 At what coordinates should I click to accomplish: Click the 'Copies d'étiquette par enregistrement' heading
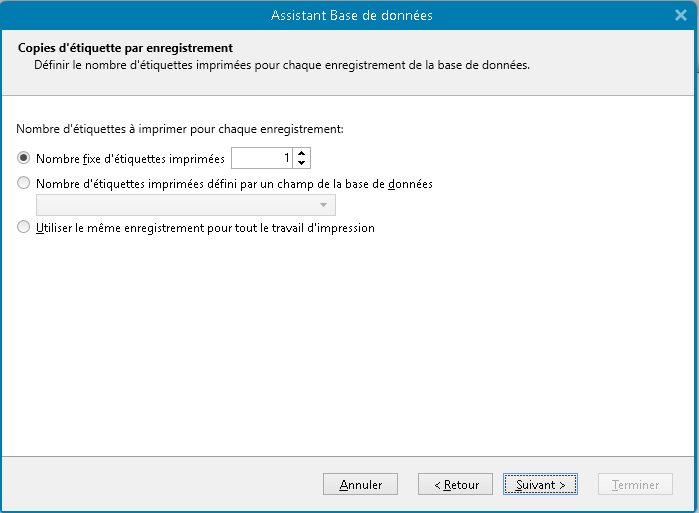[125, 48]
